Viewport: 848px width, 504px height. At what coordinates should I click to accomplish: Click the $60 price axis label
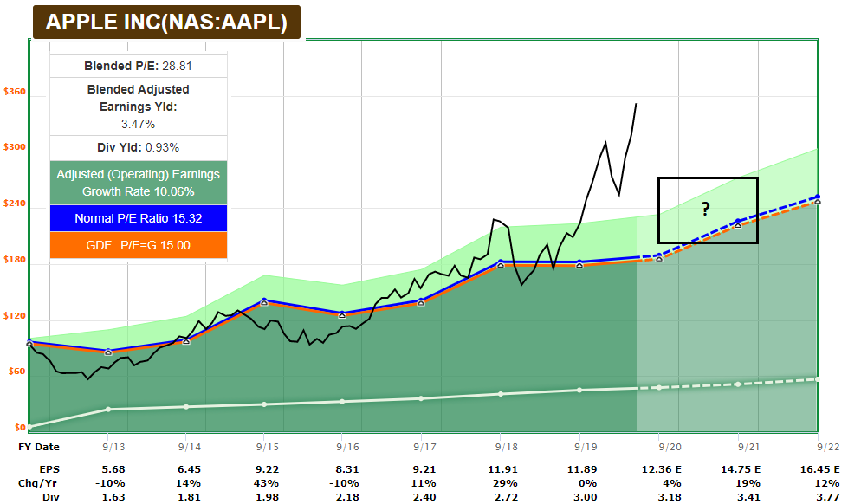(16, 372)
